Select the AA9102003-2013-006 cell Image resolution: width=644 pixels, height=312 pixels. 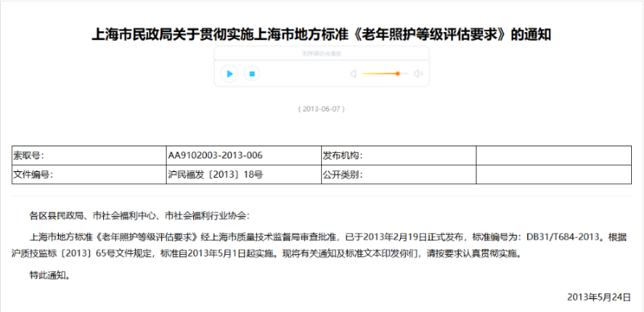coord(244,155)
